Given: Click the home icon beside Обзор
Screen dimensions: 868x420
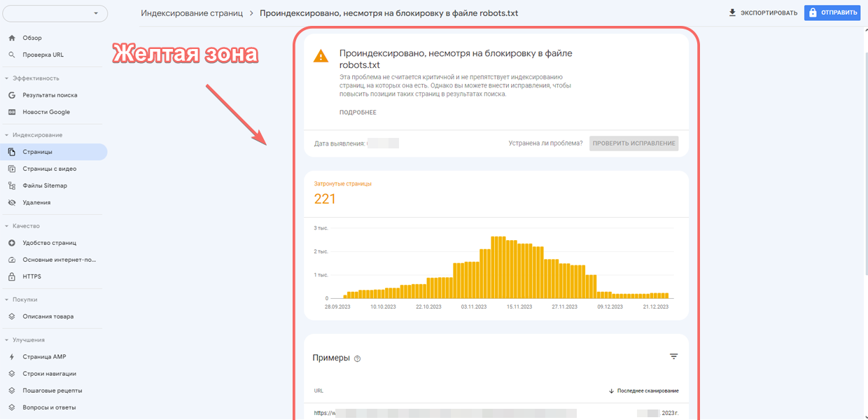Looking at the screenshot, I should [x=12, y=38].
